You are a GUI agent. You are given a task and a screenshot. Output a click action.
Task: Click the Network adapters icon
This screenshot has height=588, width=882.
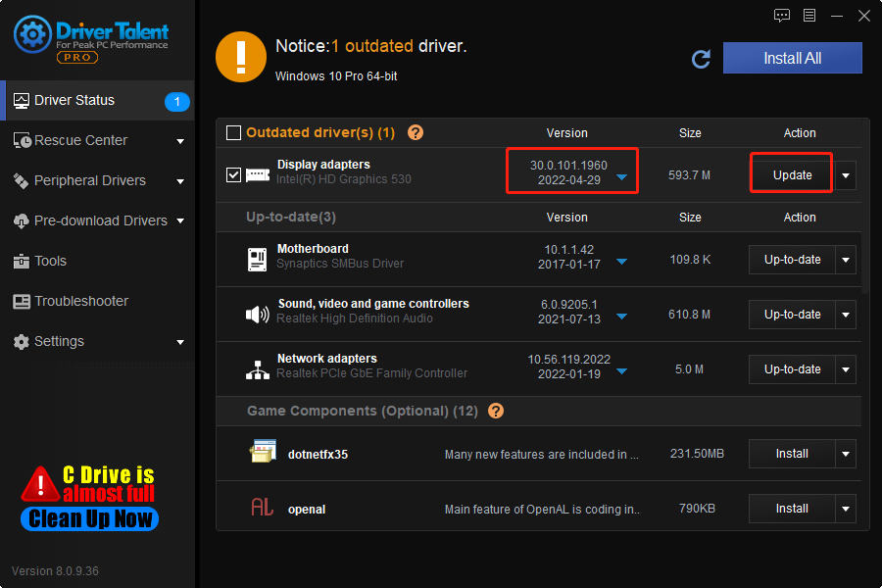258,369
